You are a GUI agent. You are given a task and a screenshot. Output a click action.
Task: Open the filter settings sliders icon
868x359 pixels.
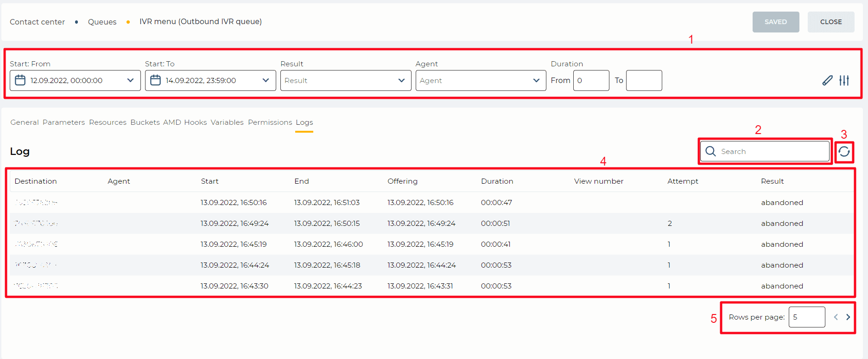tap(844, 80)
